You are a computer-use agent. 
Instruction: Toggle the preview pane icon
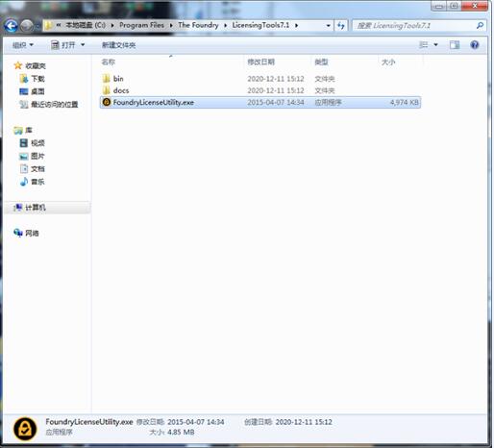(455, 45)
